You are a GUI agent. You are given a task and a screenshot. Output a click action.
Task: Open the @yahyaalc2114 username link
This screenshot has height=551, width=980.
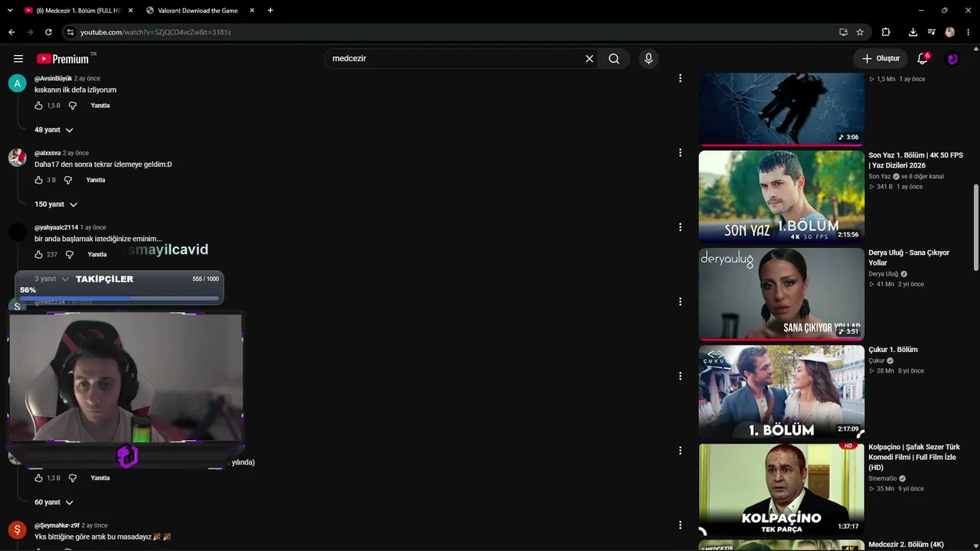click(56, 227)
